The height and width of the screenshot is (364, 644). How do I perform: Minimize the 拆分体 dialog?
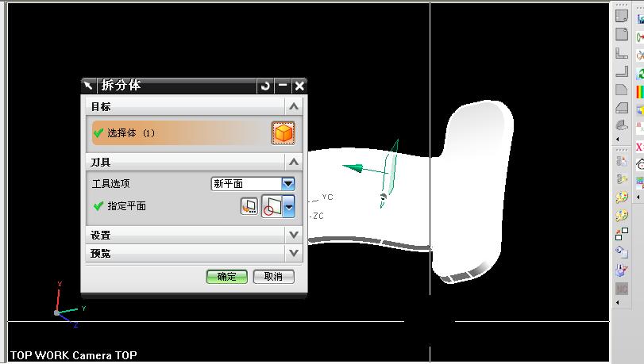(x=283, y=86)
